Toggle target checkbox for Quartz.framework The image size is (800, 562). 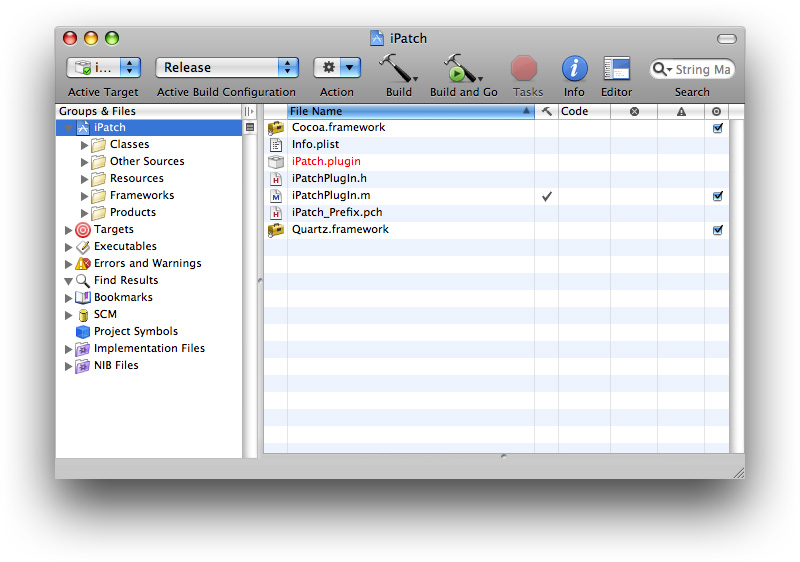point(717,230)
